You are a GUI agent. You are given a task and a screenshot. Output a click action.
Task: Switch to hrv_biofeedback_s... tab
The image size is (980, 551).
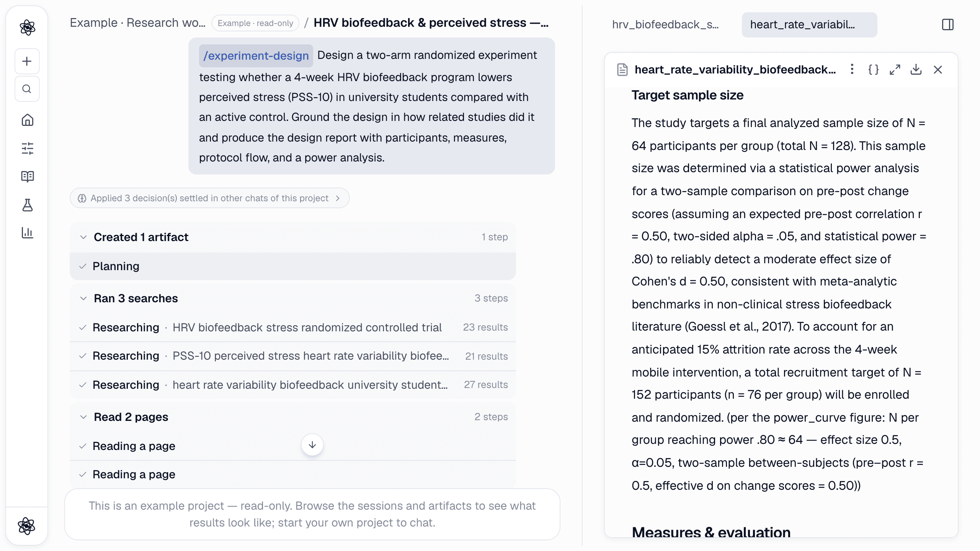coord(665,25)
